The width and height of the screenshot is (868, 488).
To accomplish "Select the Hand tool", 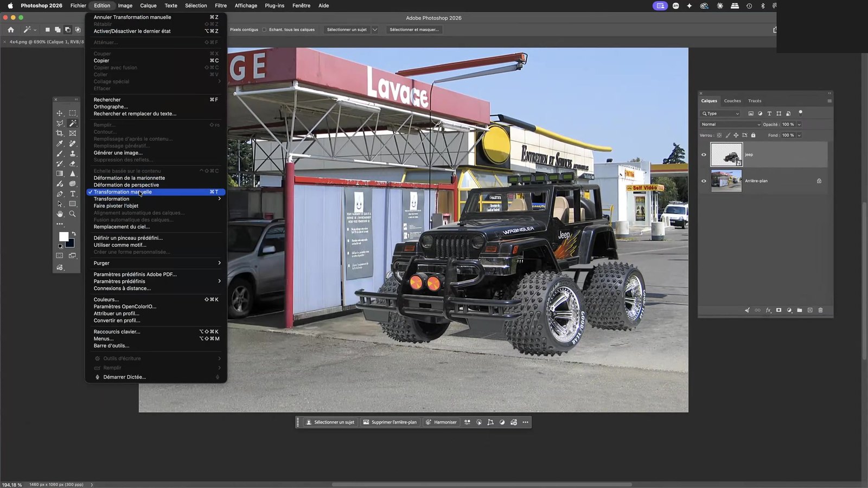I will pos(60,214).
